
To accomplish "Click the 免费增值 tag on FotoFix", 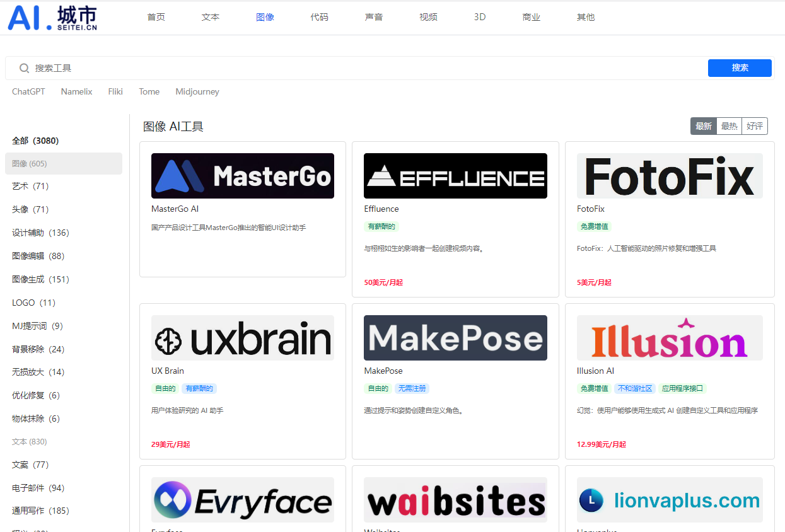I will [594, 226].
